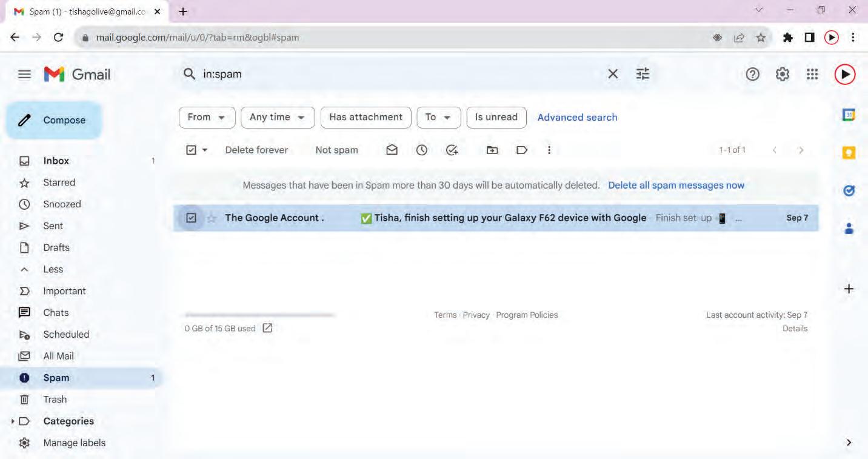Click the Move to folder icon
Image resolution: width=868 pixels, height=459 pixels.
point(493,150)
